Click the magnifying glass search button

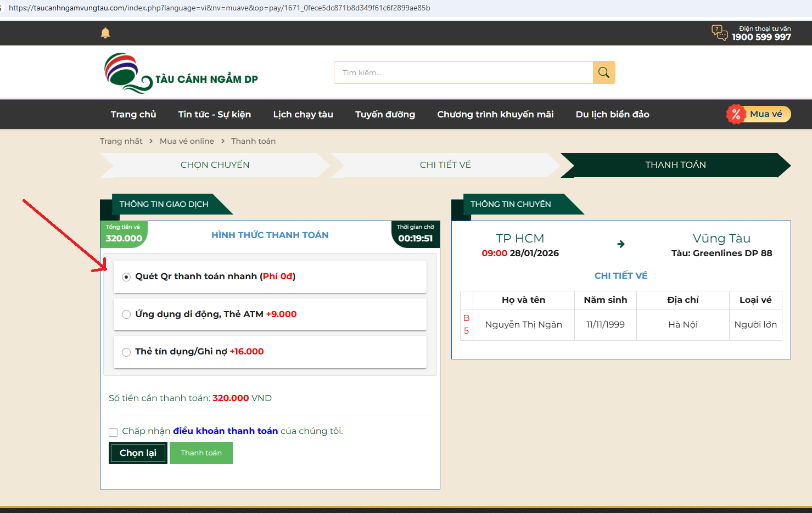(603, 72)
